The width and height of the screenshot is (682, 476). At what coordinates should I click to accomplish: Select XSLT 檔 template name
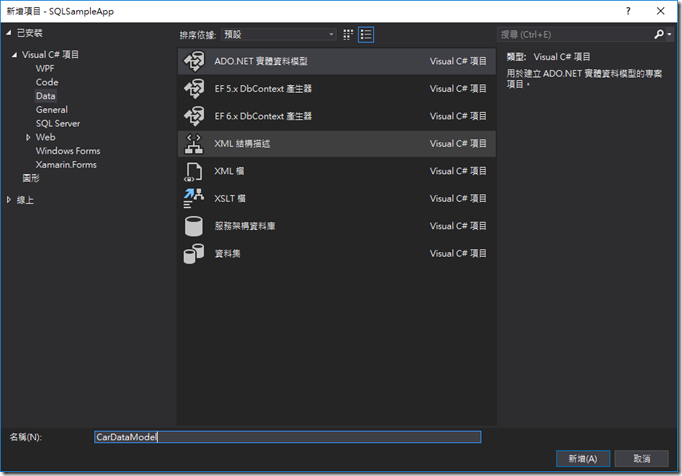click(x=230, y=199)
